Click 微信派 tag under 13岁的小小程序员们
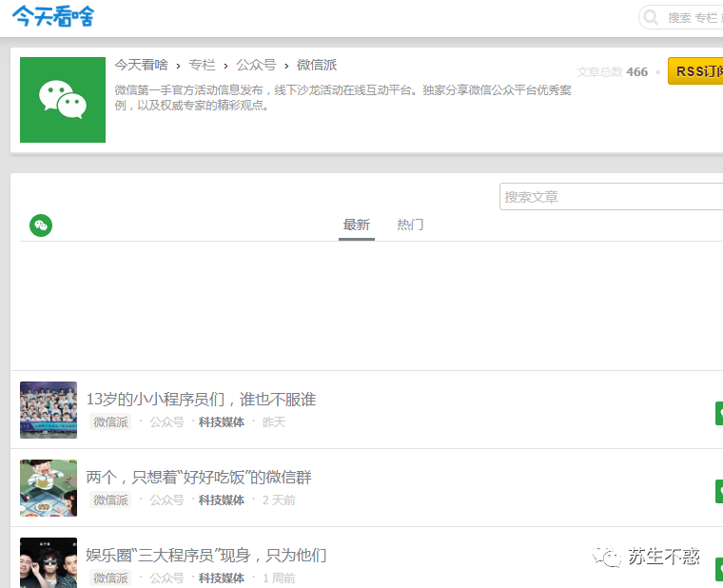 110,422
